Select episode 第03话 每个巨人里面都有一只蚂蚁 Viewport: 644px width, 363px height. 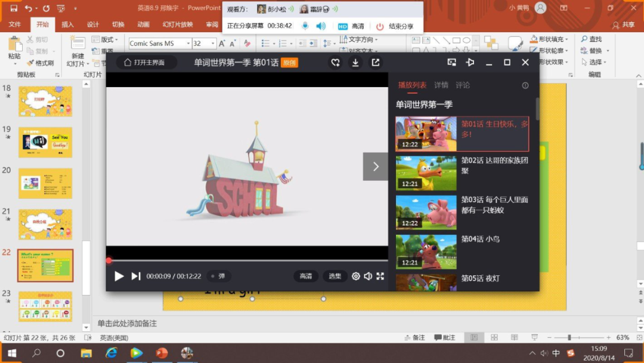pos(462,213)
